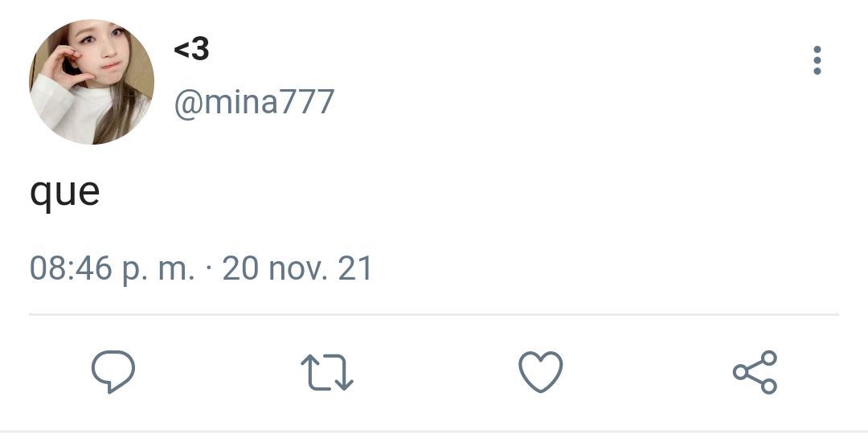Start a reply to the "que" tweet
Viewport: 868px width, 446px height.
click(113, 372)
